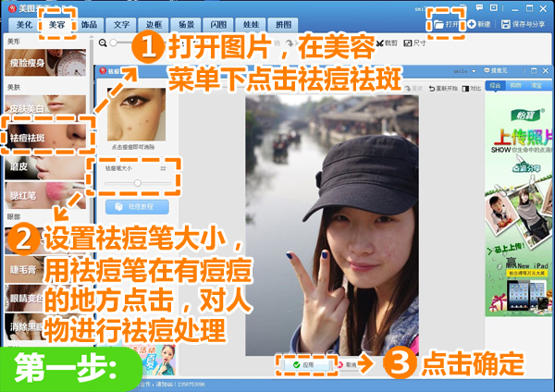The height and width of the screenshot is (392, 555).
Task: Click the 取消 cancel button
Action: click(x=347, y=365)
